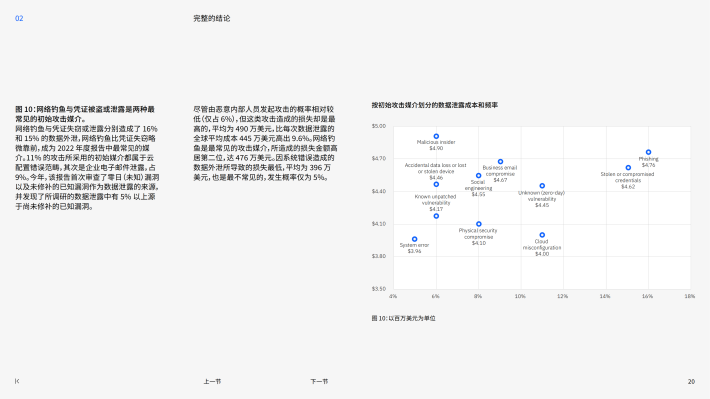Click page number 20

(691, 381)
